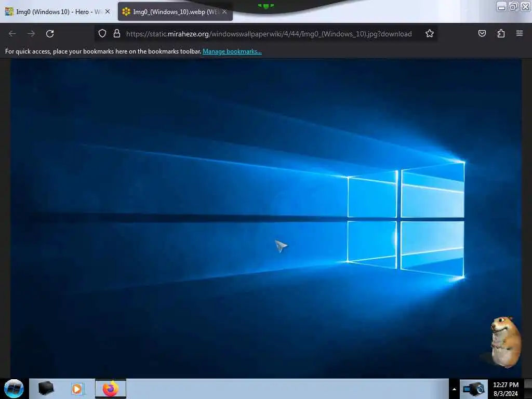Image resolution: width=532 pixels, height=399 pixels.
Task: Open the clock showing 12:27 PM
Action: click(506, 389)
